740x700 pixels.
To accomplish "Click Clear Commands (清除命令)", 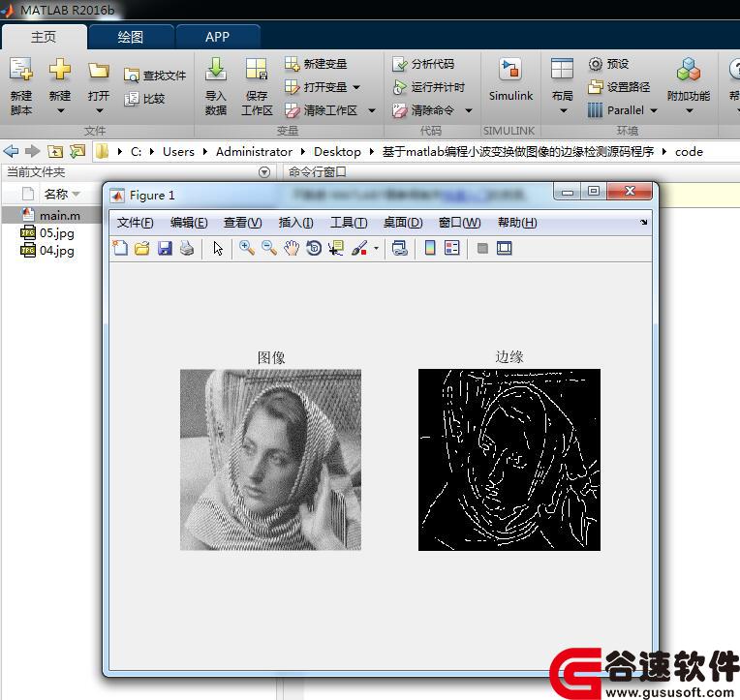I will click(x=423, y=110).
